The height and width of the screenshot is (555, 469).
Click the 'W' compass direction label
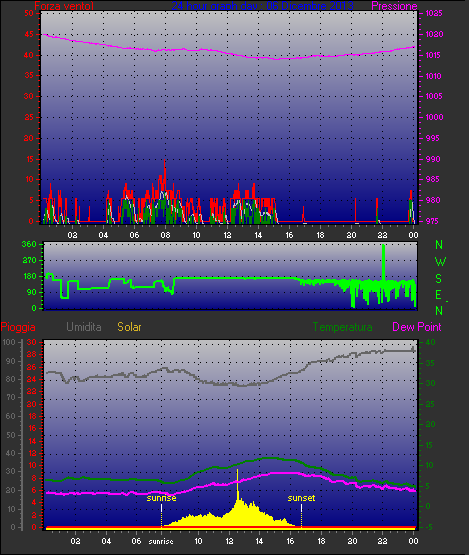pyautogui.click(x=440, y=262)
